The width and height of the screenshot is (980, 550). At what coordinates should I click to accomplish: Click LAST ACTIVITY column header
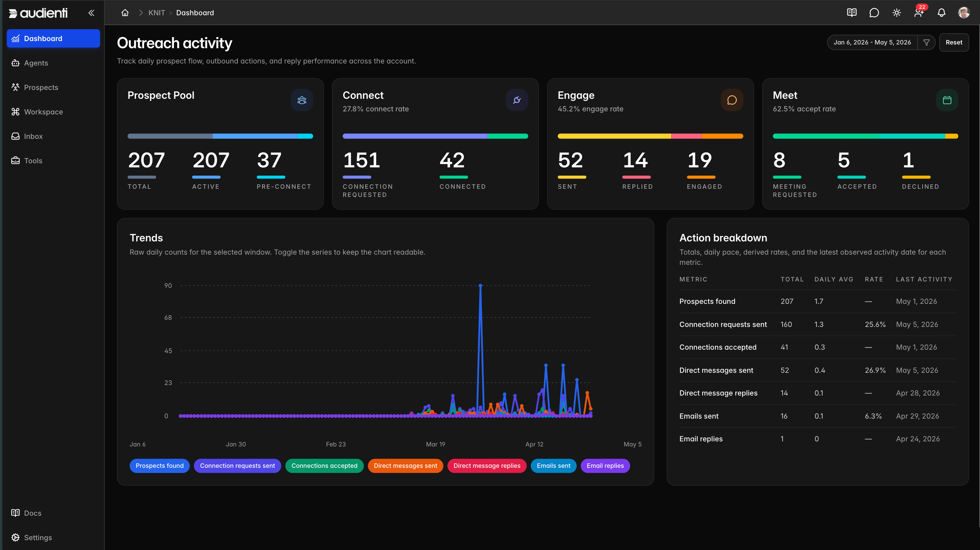[924, 279]
